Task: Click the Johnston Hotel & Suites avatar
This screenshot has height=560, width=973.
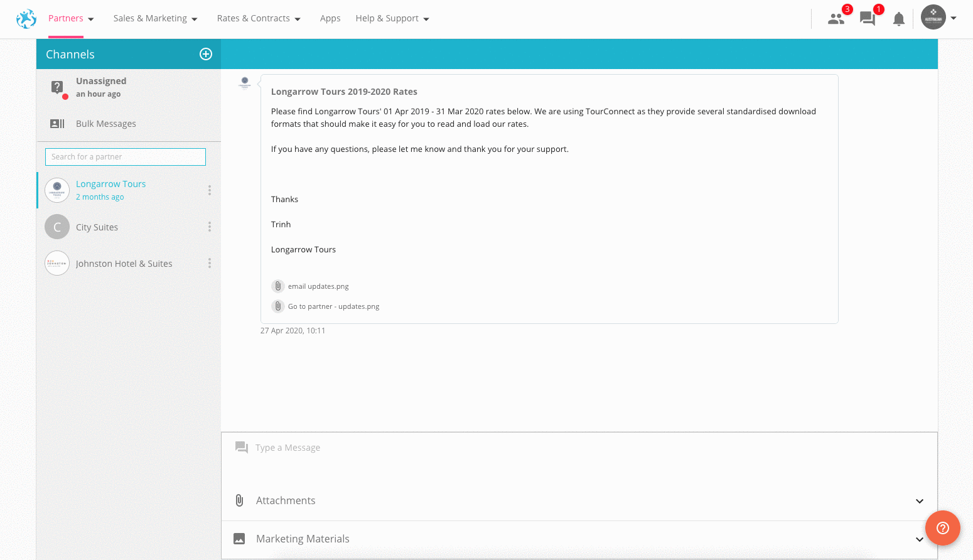Action: click(57, 263)
